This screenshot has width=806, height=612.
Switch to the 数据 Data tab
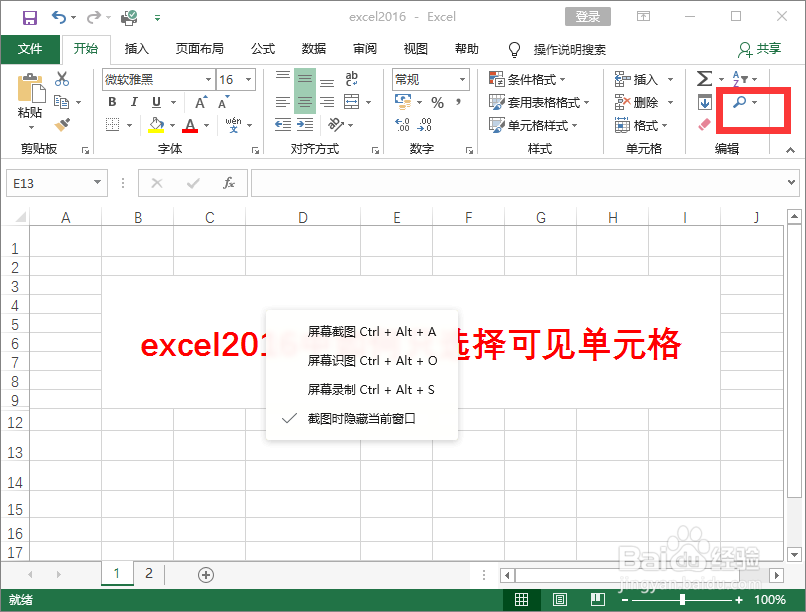(x=314, y=49)
